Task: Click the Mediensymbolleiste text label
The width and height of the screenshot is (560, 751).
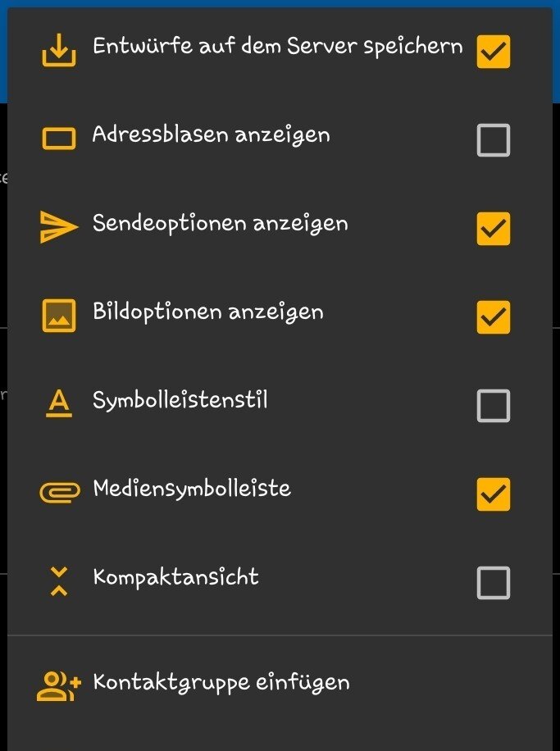Action: tap(192, 489)
